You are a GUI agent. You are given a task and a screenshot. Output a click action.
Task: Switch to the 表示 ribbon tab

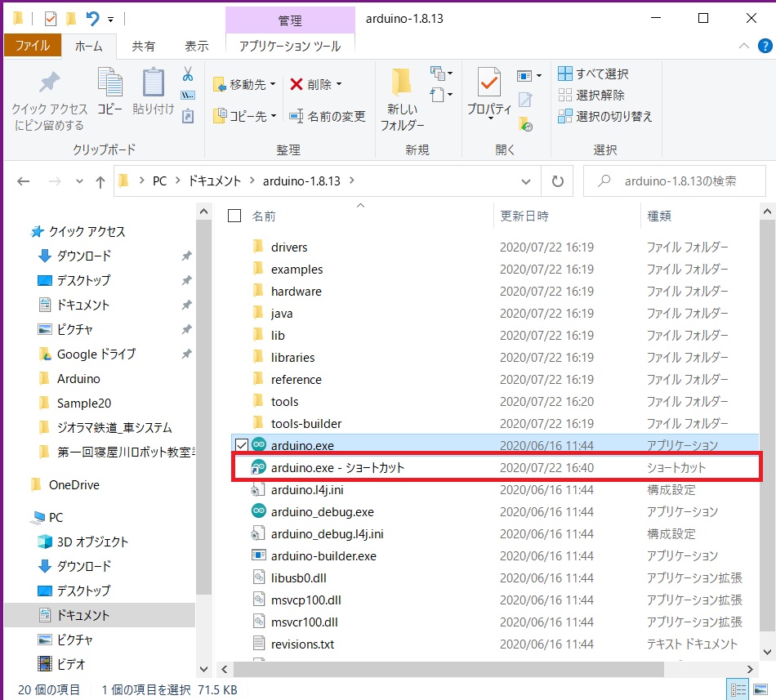point(197,46)
